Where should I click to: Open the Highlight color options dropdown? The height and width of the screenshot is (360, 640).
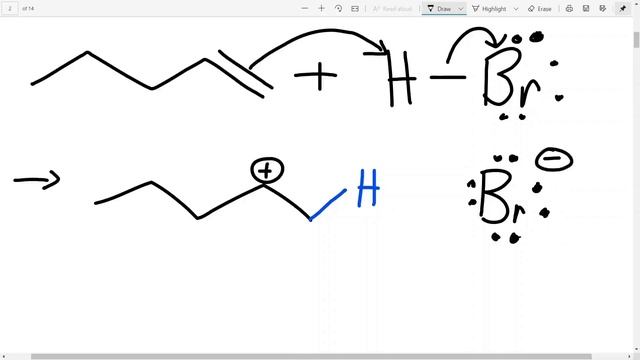(516, 9)
